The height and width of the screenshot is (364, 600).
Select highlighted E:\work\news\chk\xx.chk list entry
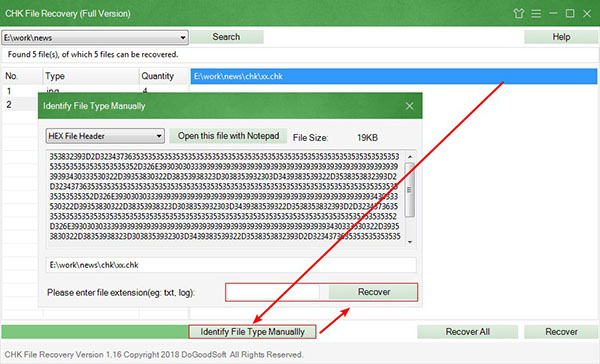coord(394,76)
